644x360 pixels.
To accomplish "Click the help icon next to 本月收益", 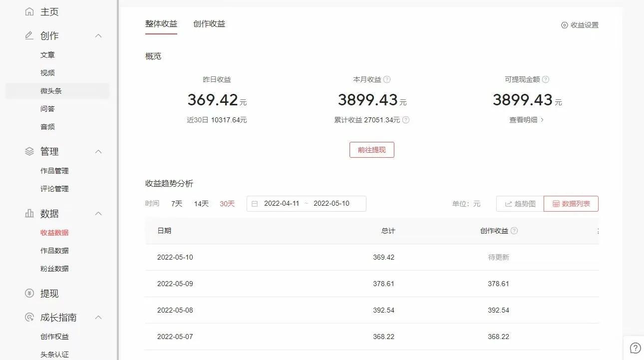I will 387,79.
